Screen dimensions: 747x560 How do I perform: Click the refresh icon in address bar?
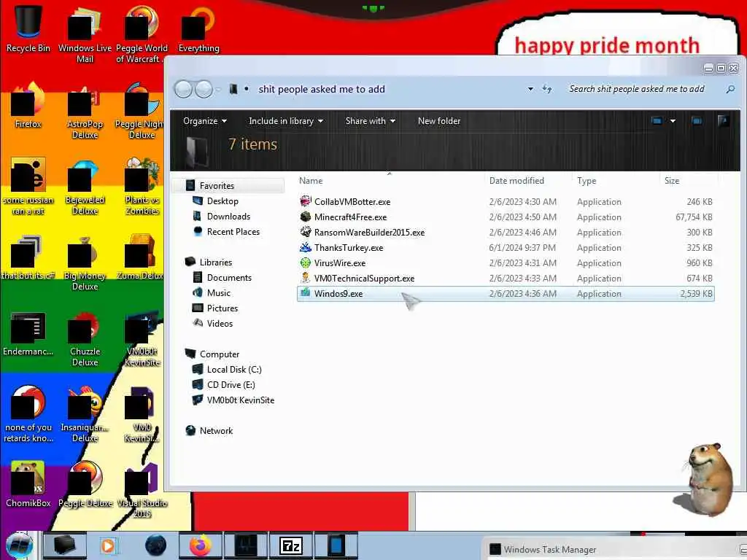click(x=547, y=89)
